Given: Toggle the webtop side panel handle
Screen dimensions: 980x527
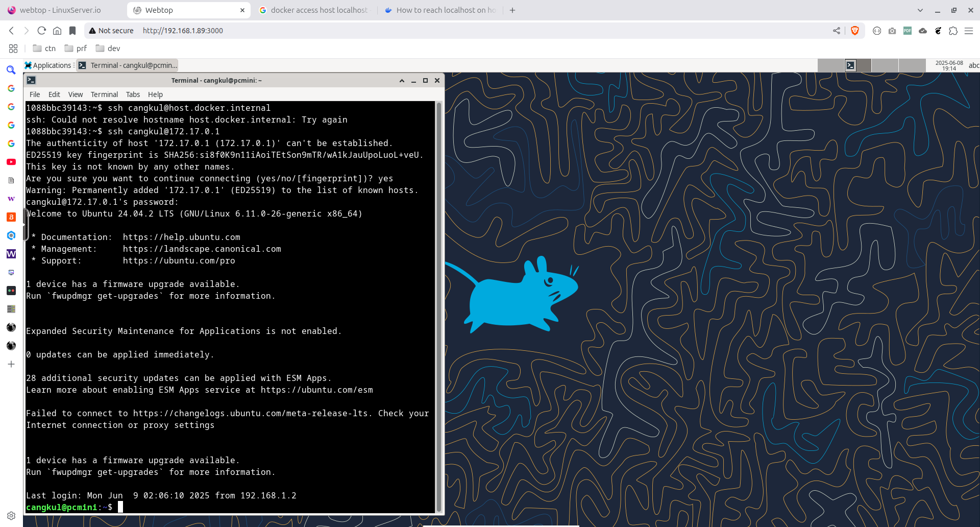Looking at the screenshot, I should point(26,225).
